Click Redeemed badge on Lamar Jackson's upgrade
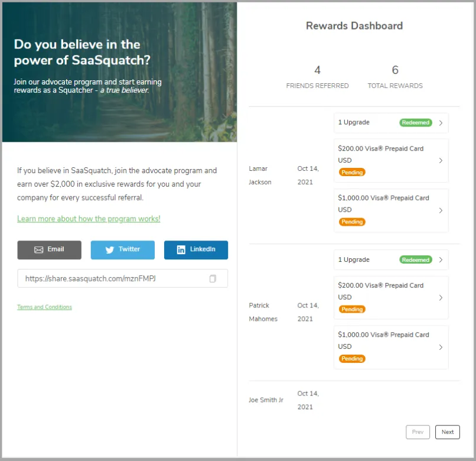This screenshot has height=461, width=476. click(416, 122)
